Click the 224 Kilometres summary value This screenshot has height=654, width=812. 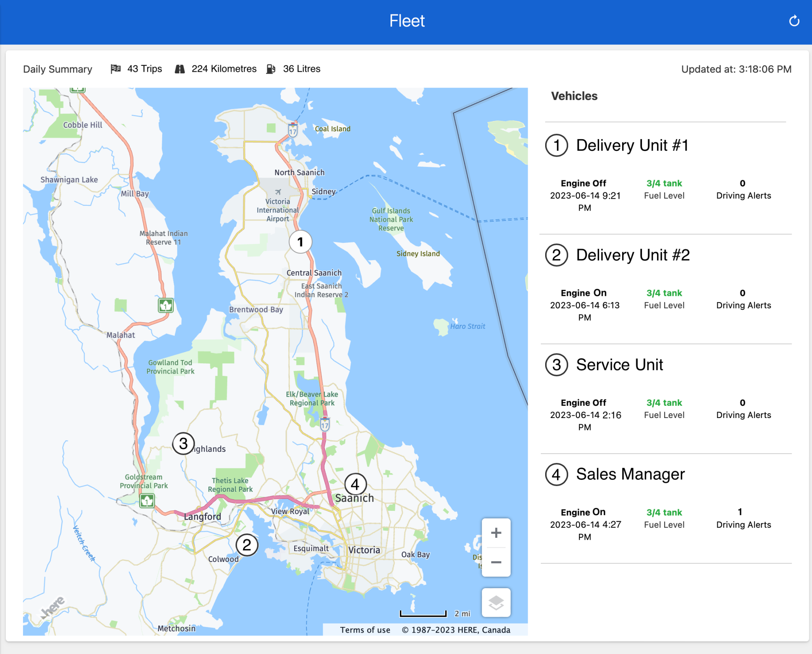click(x=224, y=69)
